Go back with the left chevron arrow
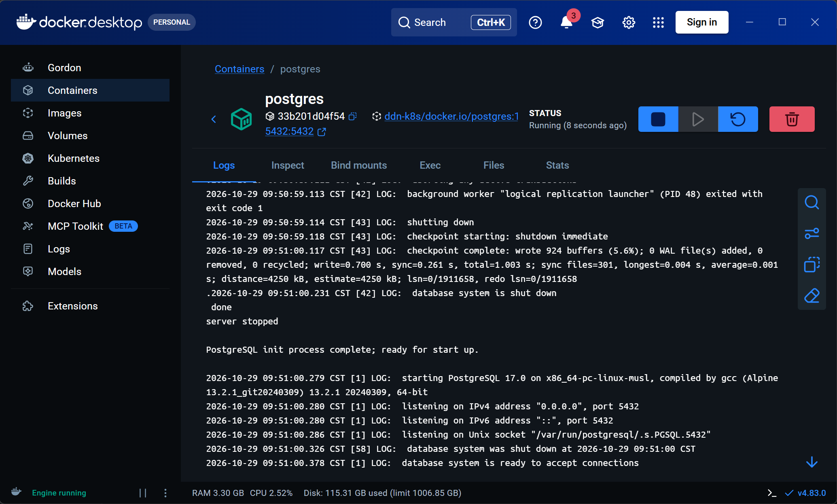Screen dimensions: 837x504 pos(214,119)
